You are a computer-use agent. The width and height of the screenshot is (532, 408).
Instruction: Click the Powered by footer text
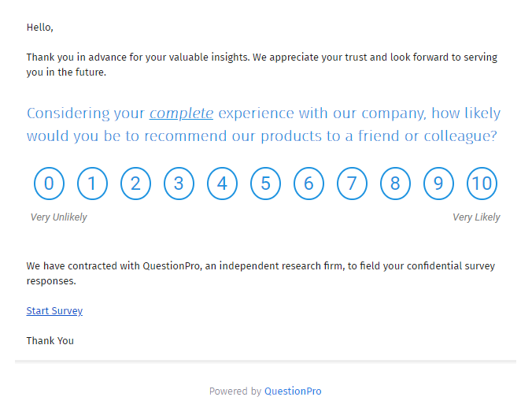click(x=235, y=391)
